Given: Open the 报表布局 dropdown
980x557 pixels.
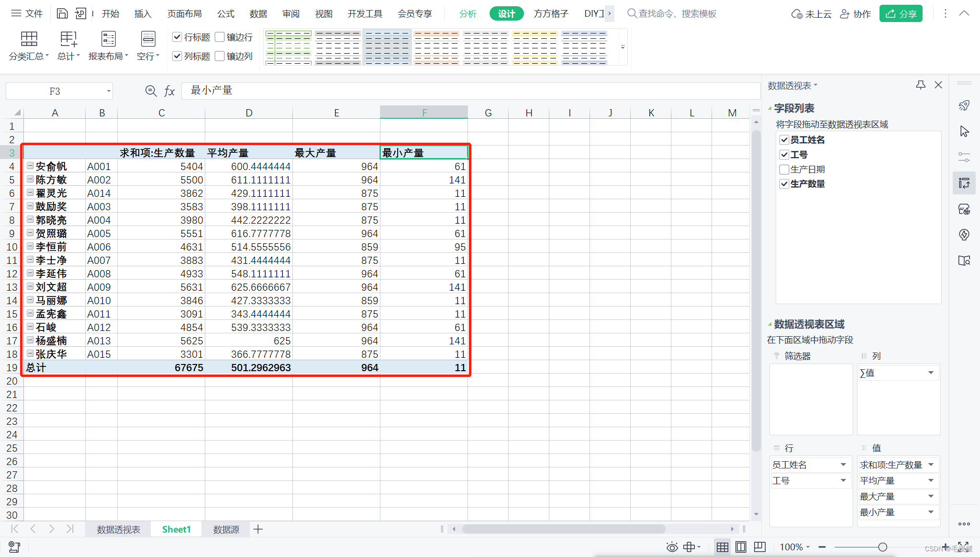Looking at the screenshot, I should click(x=108, y=46).
